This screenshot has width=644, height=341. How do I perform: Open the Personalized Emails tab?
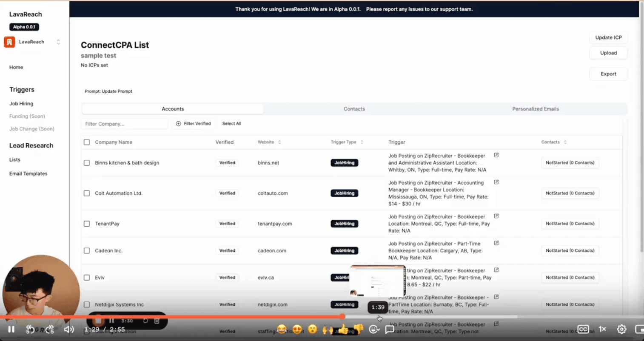pos(535,109)
